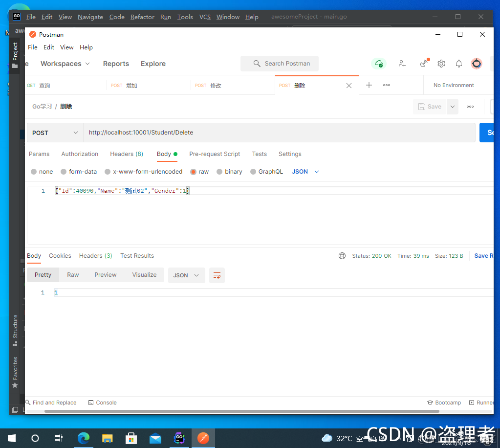
Task: Switch response view to Raw
Action: coord(73,275)
